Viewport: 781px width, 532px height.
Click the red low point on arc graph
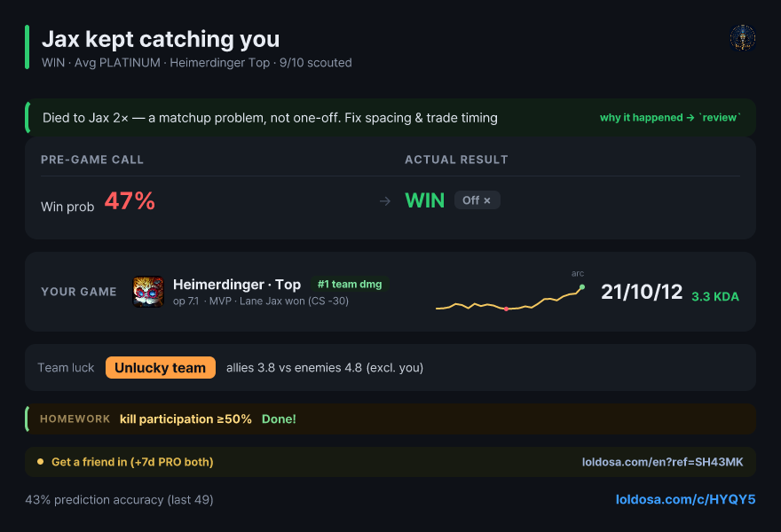click(506, 309)
